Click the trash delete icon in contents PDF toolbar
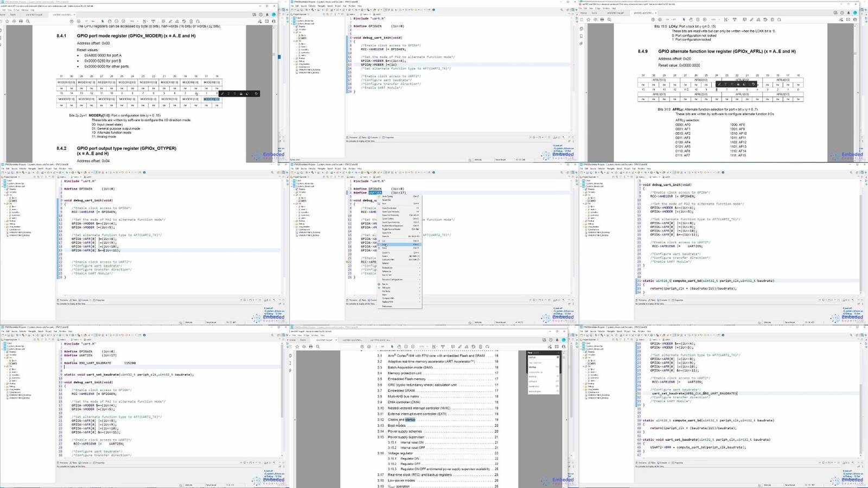The width and height of the screenshot is (868, 488). pyautogui.click(x=481, y=347)
